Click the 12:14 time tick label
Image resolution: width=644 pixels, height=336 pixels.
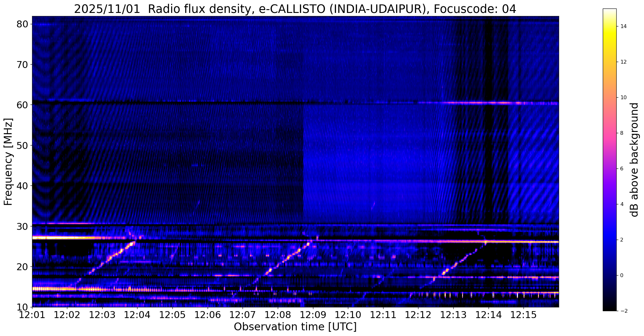489,315
